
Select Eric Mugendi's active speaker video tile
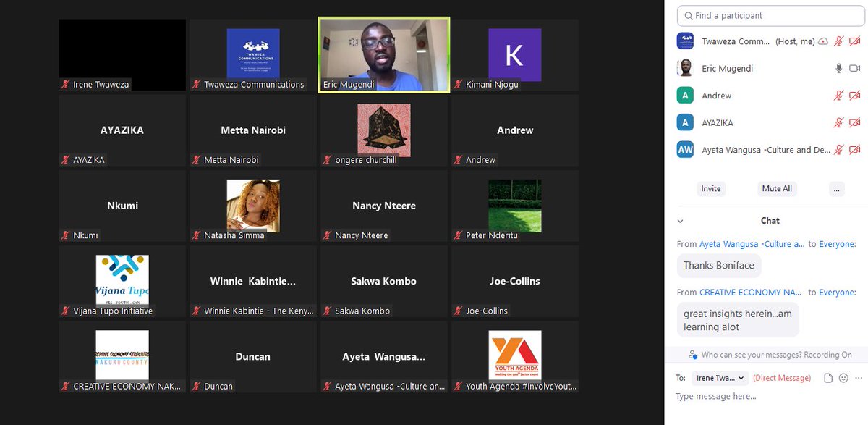[x=384, y=55]
